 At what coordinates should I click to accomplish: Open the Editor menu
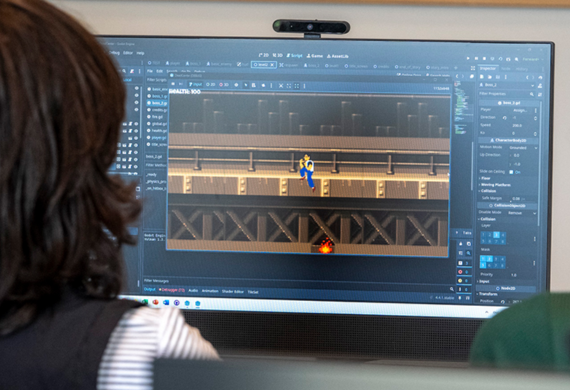(x=128, y=53)
